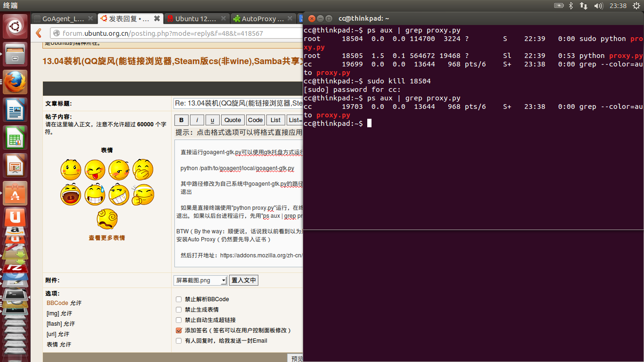Insert the tongue-out emoticon
The width and height of the screenshot is (644, 362).
pos(95,170)
